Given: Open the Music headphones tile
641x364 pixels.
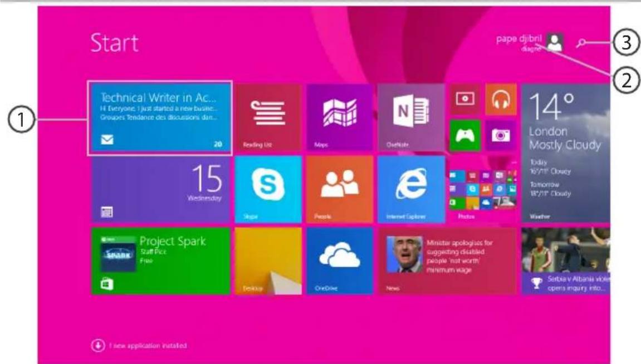Looking at the screenshot, I should click(501, 99).
